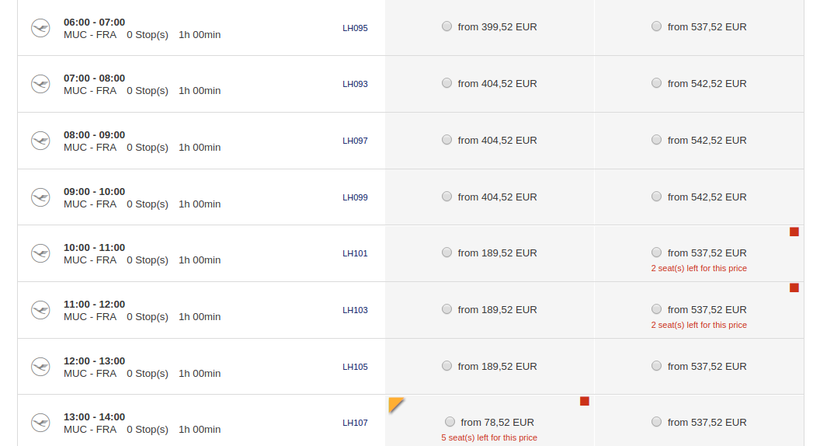The image size is (820, 446).
Task: Select the 404,52 EUR fare on LH099
Action: click(x=447, y=196)
